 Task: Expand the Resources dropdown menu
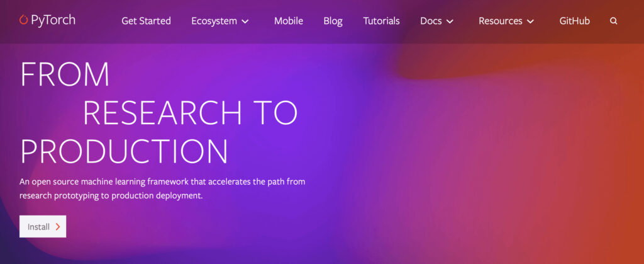[506, 21]
